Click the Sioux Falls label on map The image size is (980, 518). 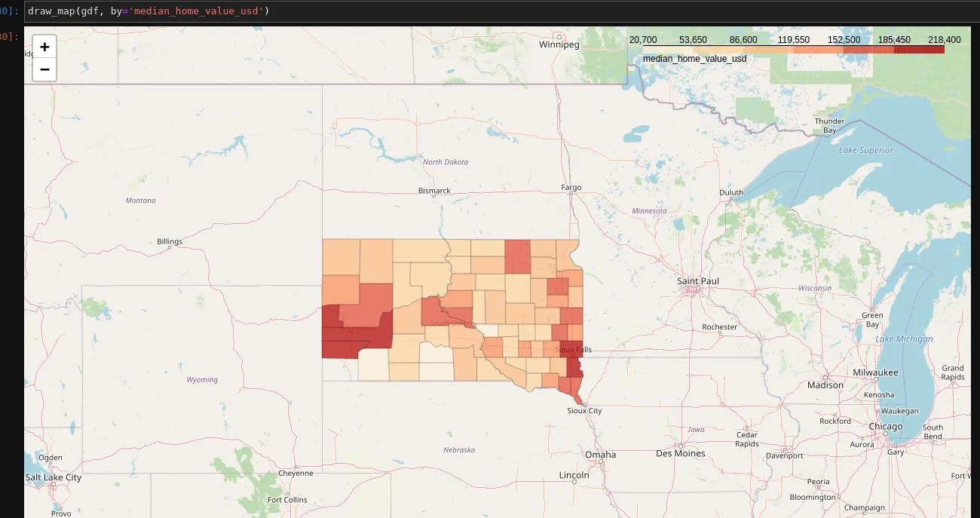573,350
